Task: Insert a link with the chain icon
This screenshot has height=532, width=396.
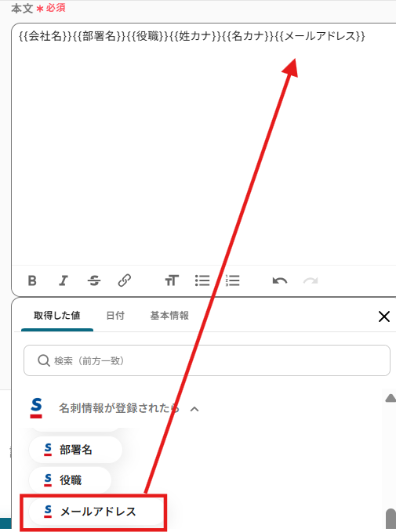Action: 125,280
